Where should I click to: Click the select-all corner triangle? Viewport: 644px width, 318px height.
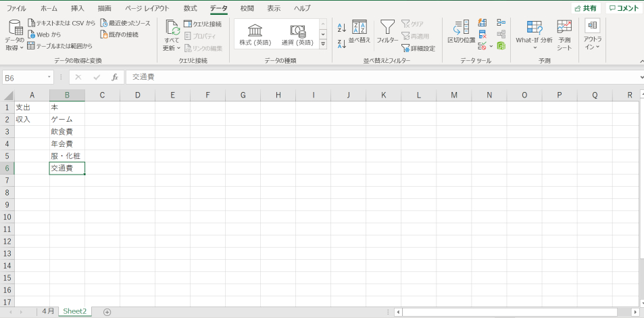tap(8, 95)
